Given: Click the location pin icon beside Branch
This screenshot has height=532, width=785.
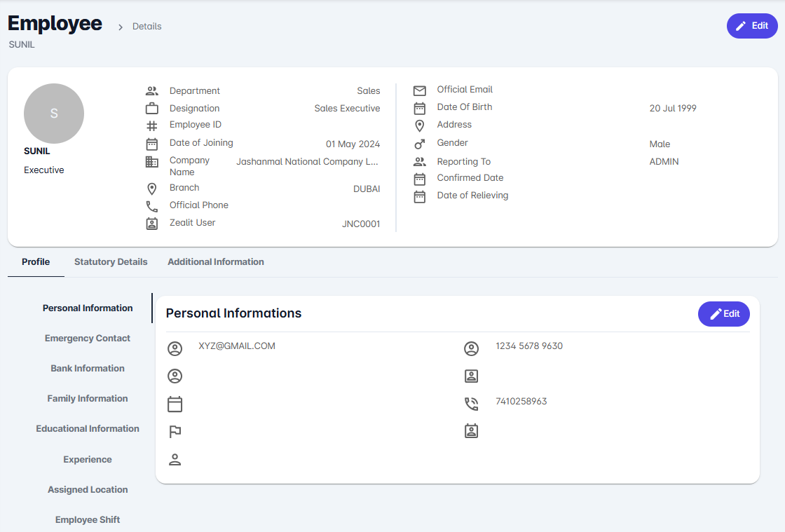Looking at the screenshot, I should [151, 189].
